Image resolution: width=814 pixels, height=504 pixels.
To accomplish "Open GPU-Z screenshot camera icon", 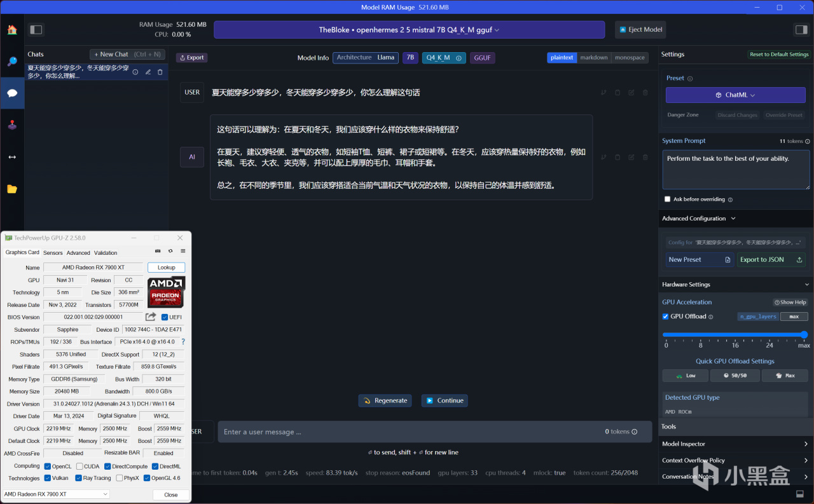I will tap(158, 251).
